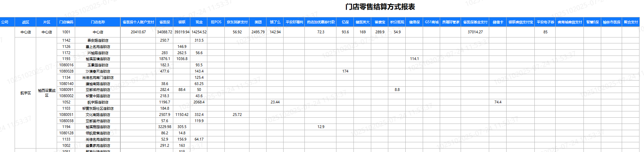Select the value 1150.42

coord(182,115)
